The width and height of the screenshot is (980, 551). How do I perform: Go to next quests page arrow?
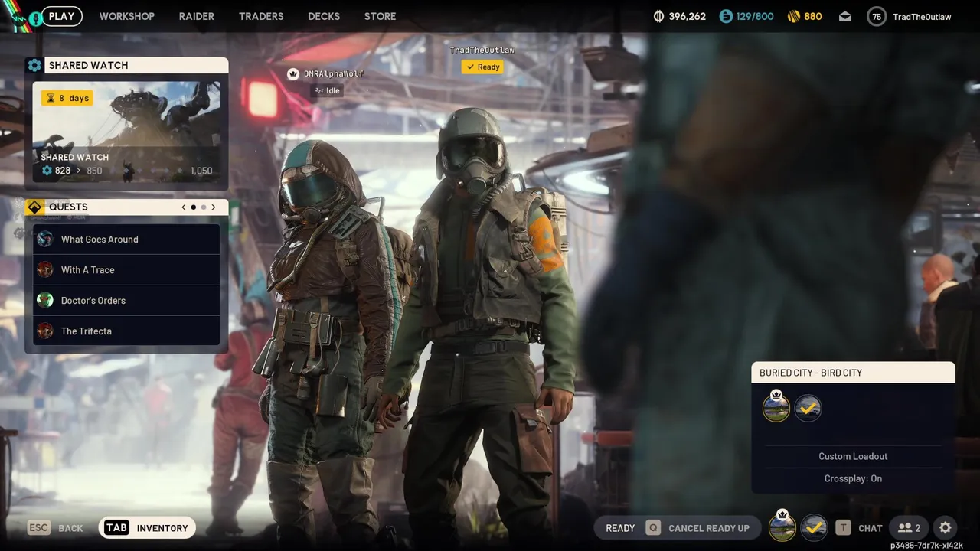coord(213,207)
